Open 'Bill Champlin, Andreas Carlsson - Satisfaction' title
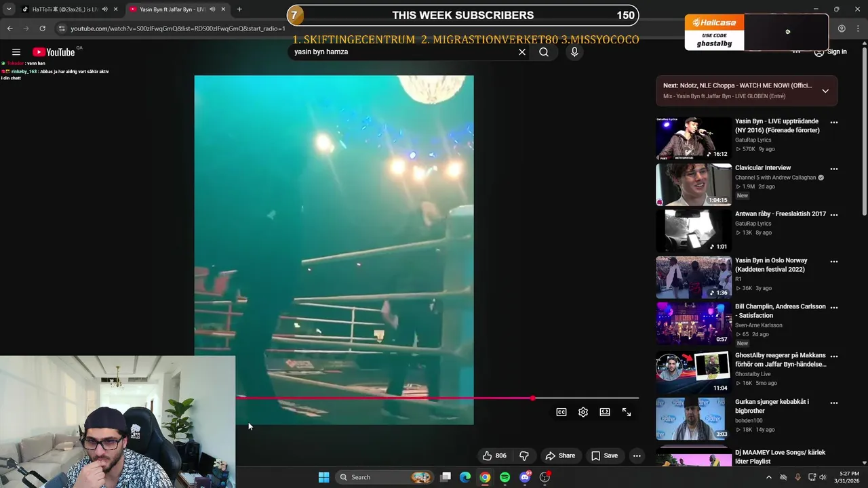The width and height of the screenshot is (868, 488). click(781, 311)
